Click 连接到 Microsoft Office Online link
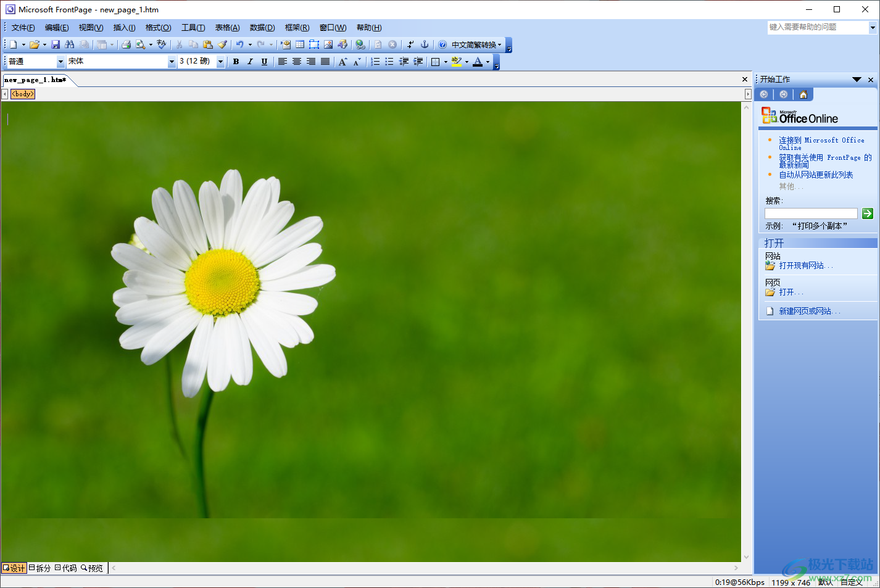This screenshot has height=588, width=880. pyautogui.click(x=821, y=144)
